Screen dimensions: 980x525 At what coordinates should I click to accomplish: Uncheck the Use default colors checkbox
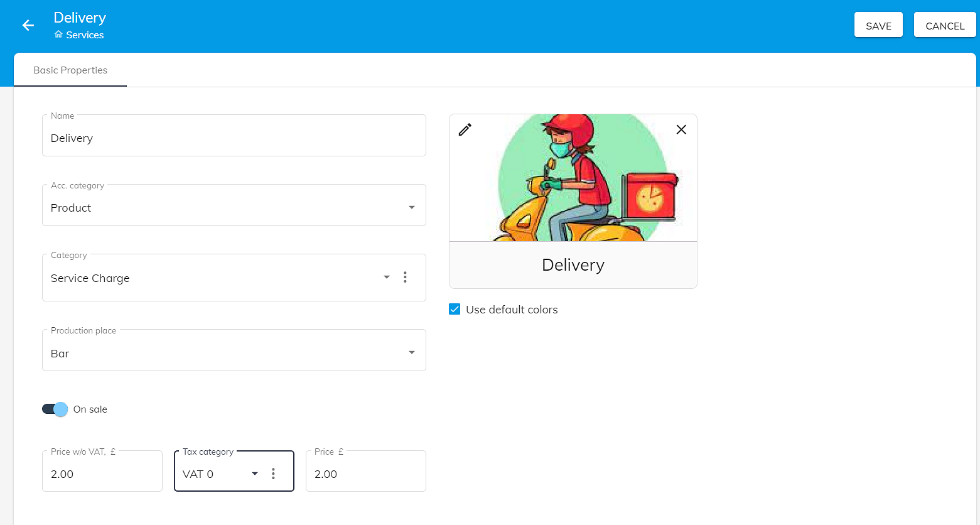coord(455,309)
